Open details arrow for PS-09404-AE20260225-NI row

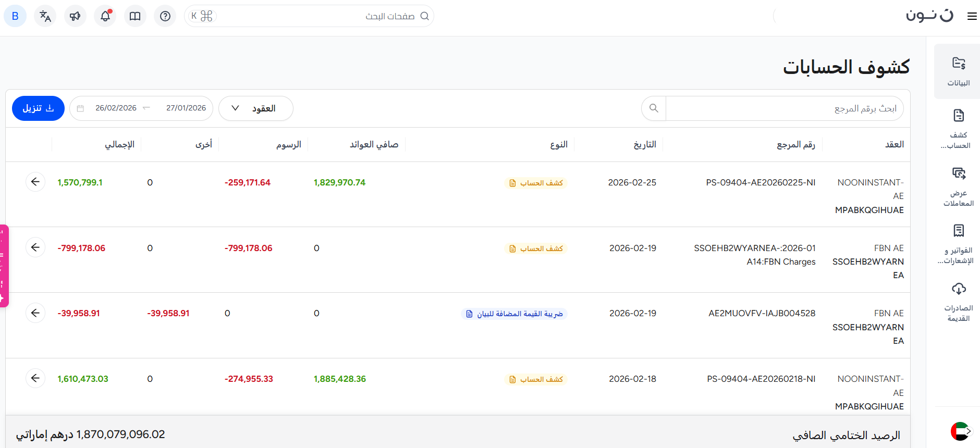tap(35, 182)
